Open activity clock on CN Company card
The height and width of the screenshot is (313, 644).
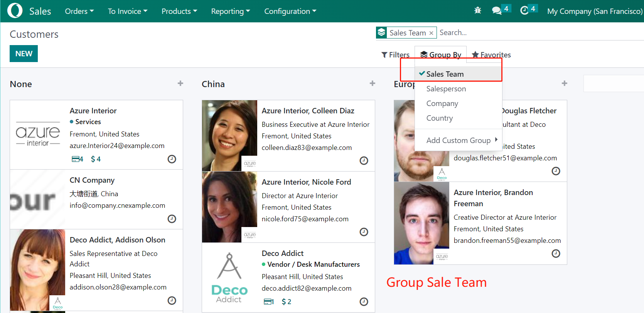[172, 219]
